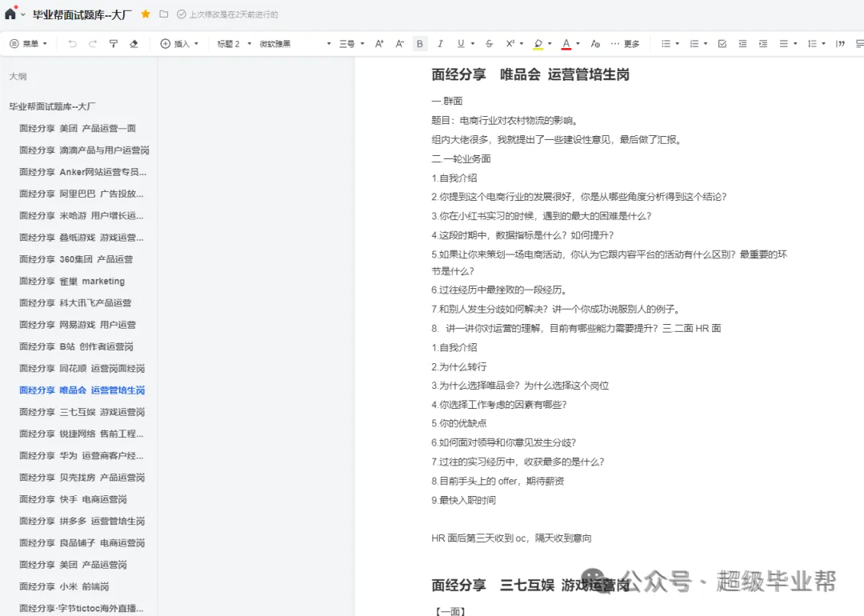Viewport: 864px width, 616px height.
Task: Open the text alignment options
Action: [787, 43]
